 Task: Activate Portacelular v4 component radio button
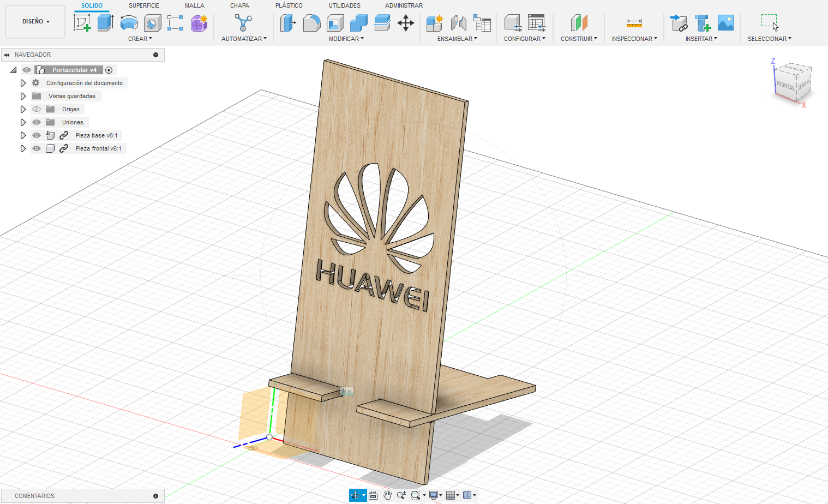coord(109,70)
